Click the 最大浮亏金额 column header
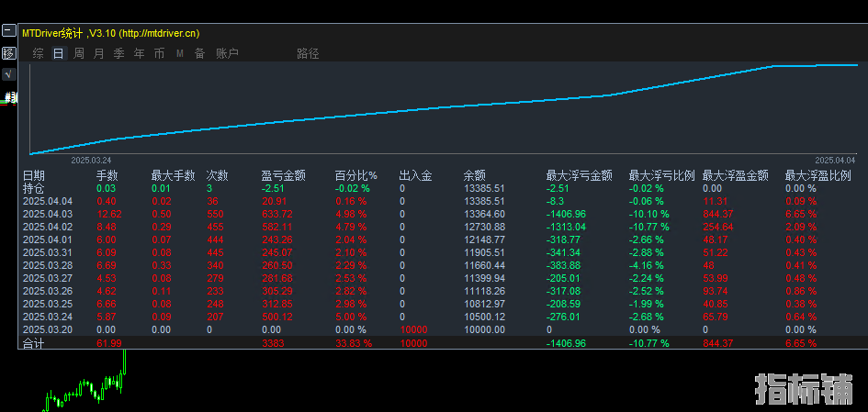Viewport: 868px width, 412px height. coord(579,176)
